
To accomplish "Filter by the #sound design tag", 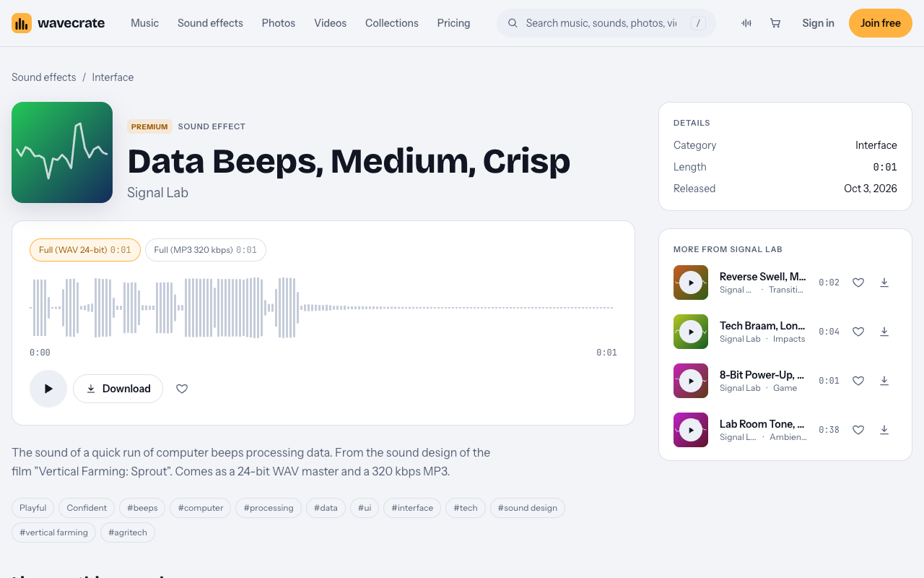I will click(x=528, y=508).
